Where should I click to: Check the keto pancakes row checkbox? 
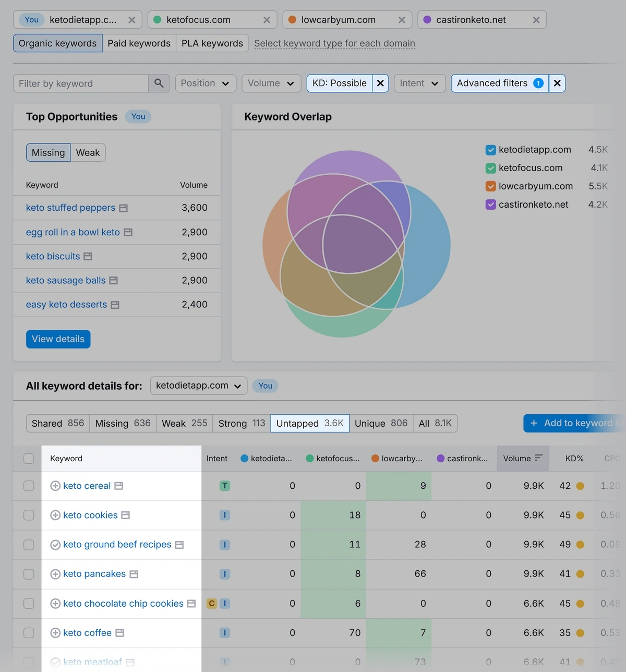tap(29, 574)
